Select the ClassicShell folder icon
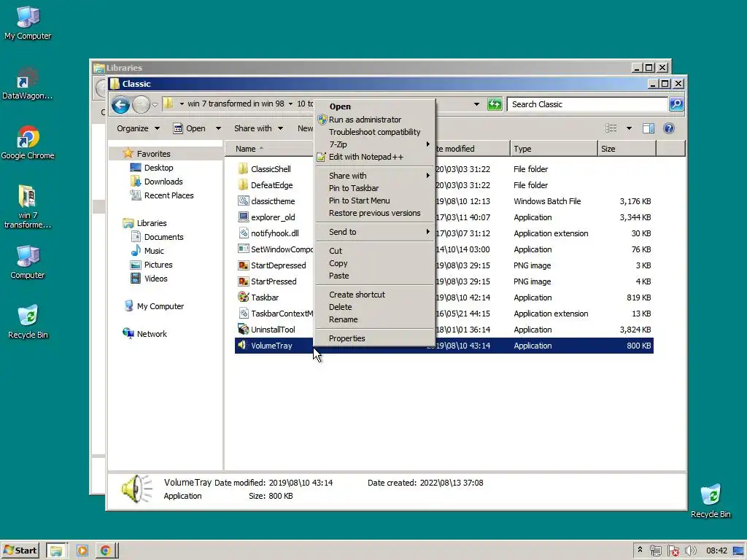Image resolution: width=747 pixels, height=560 pixels. tap(243, 168)
